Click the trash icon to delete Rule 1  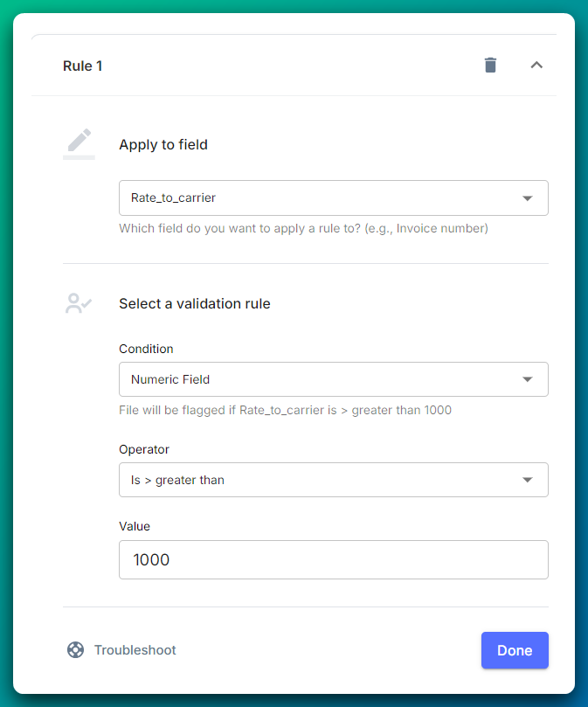coord(490,66)
